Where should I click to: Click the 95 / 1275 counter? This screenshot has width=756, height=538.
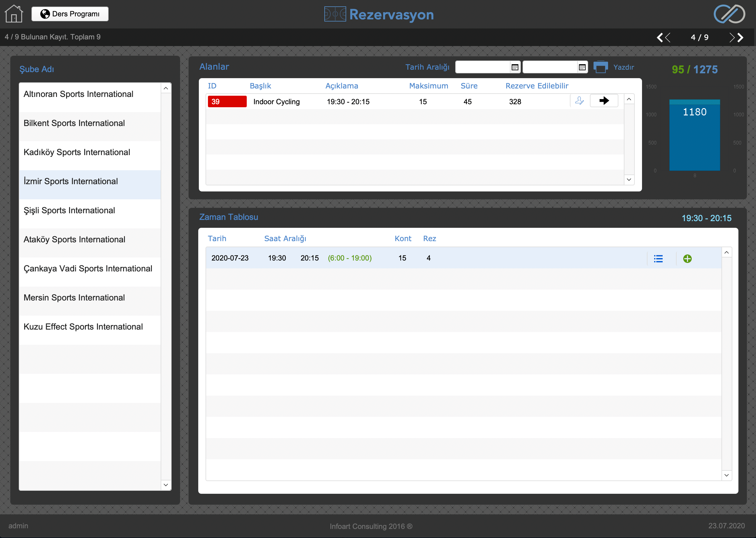click(x=694, y=70)
